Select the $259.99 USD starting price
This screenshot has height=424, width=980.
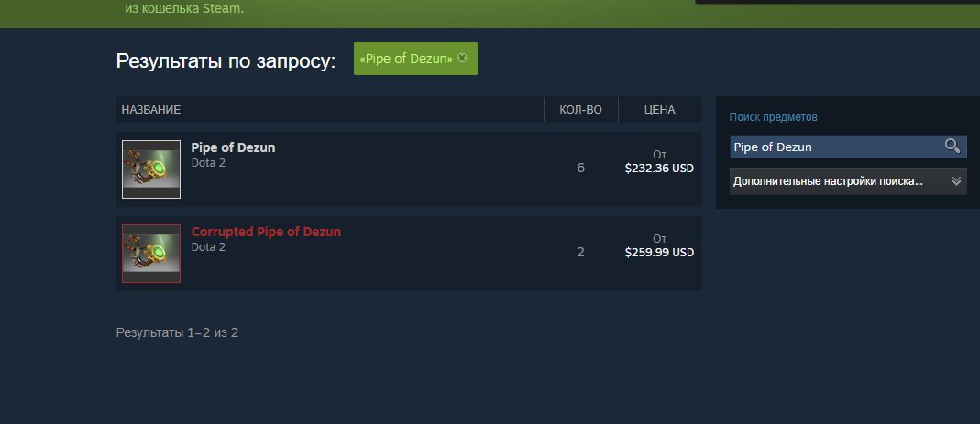tap(659, 253)
